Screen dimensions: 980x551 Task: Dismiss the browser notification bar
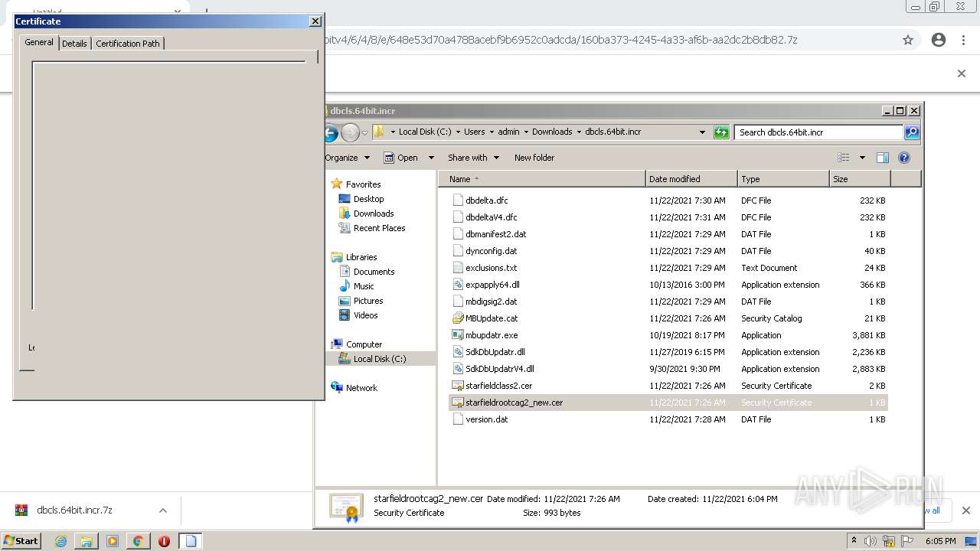[962, 73]
